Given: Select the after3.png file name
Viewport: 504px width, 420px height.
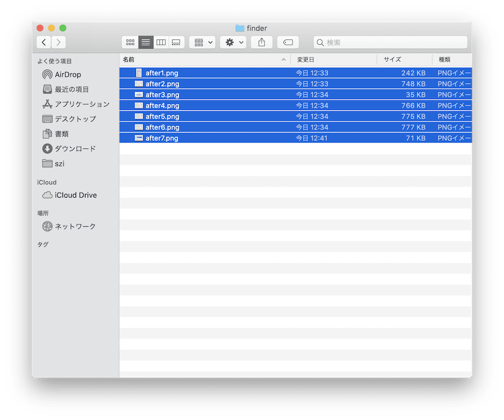Looking at the screenshot, I should [x=162, y=95].
